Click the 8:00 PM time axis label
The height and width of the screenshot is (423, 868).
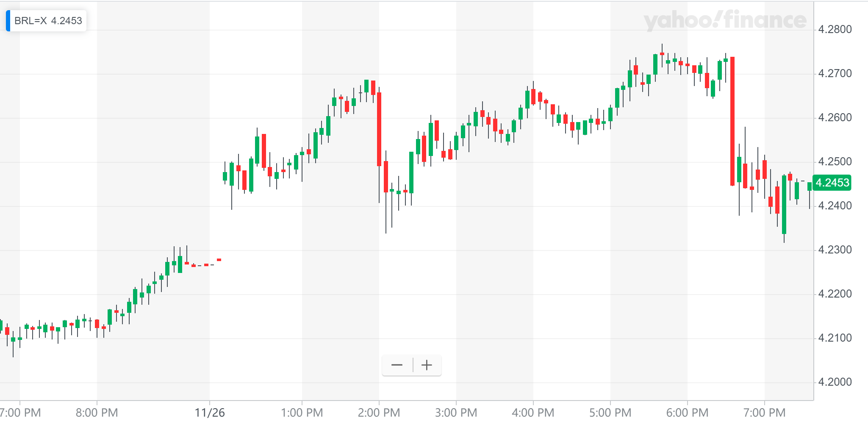pyautogui.click(x=97, y=412)
